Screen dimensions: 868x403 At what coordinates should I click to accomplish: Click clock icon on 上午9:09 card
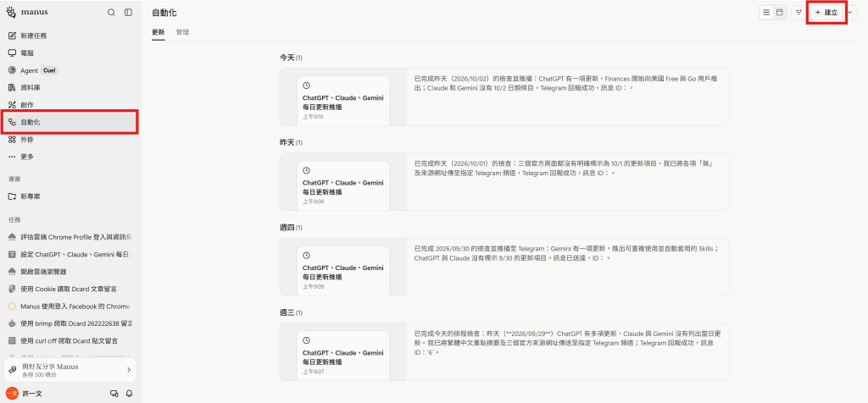pyautogui.click(x=307, y=256)
